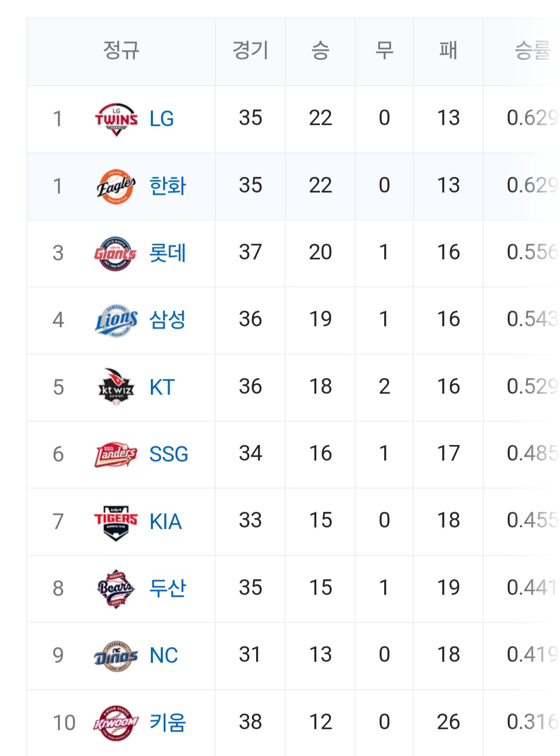Click the LG Twins team logo
The height and width of the screenshot is (756, 560).
(x=116, y=119)
